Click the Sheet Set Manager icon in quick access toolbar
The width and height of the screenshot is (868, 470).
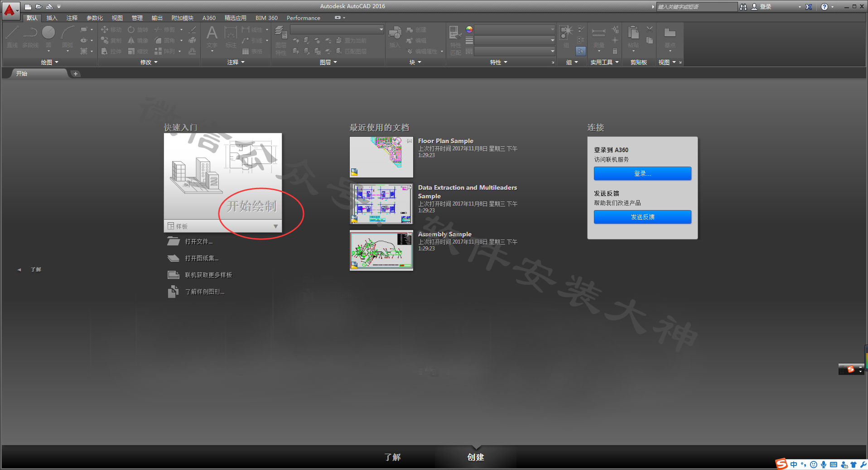tap(49, 7)
